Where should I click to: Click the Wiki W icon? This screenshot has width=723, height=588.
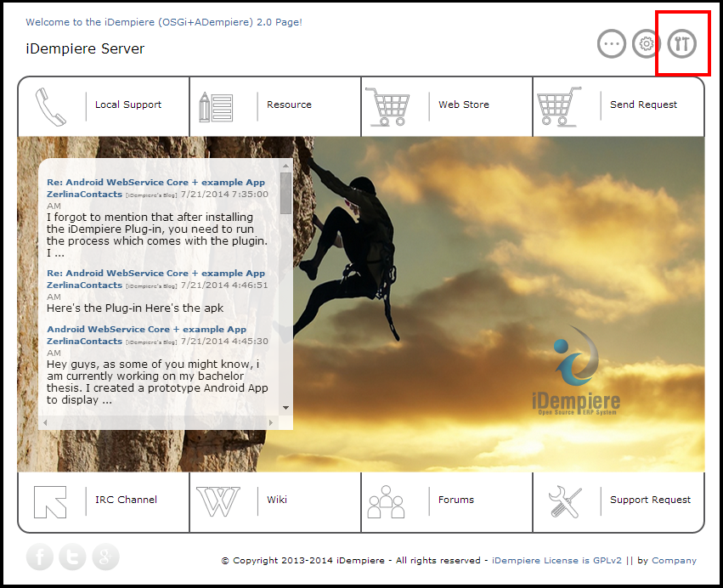point(218,502)
